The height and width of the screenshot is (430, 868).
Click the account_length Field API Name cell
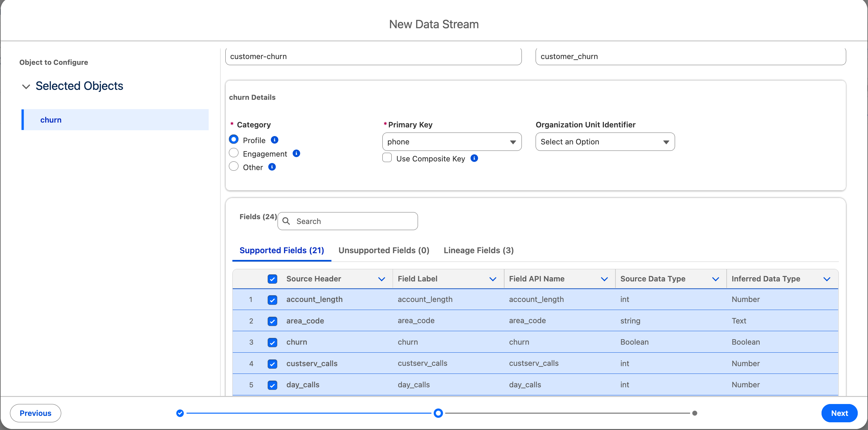click(x=559, y=299)
